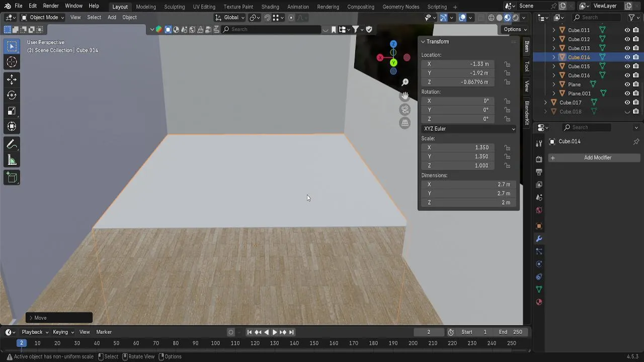Open the Object Constraints properties tab
The height and width of the screenshot is (362, 644).
(539, 277)
